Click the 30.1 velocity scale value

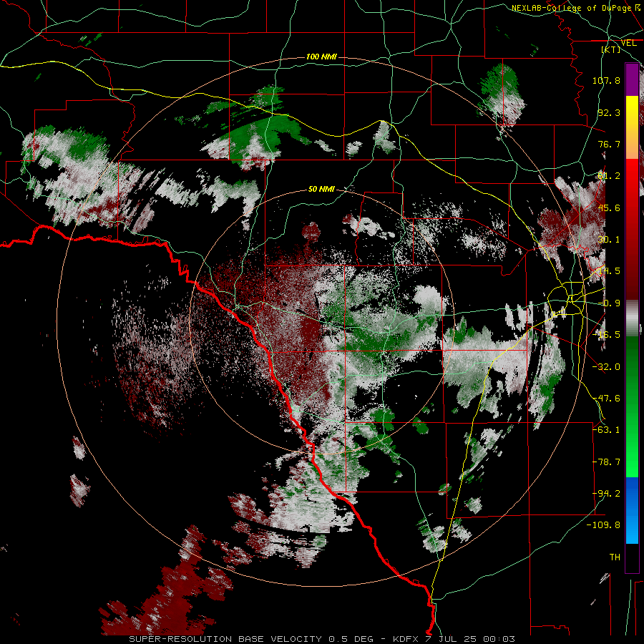(609, 240)
